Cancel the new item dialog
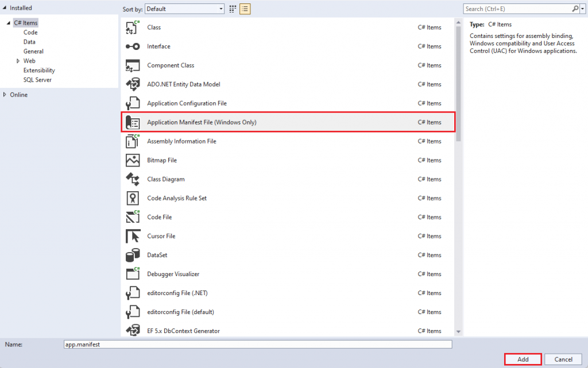Viewport: 588px width, 368px height. tap(563, 359)
